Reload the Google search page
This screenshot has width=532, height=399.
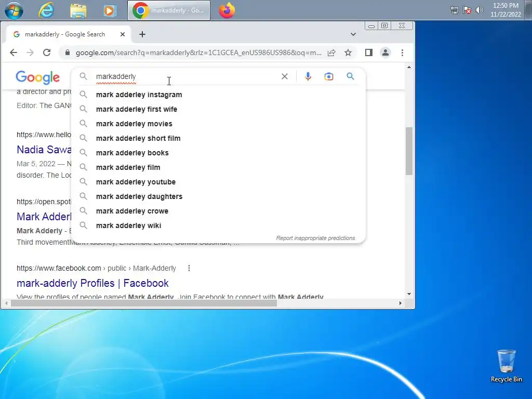pos(47,52)
